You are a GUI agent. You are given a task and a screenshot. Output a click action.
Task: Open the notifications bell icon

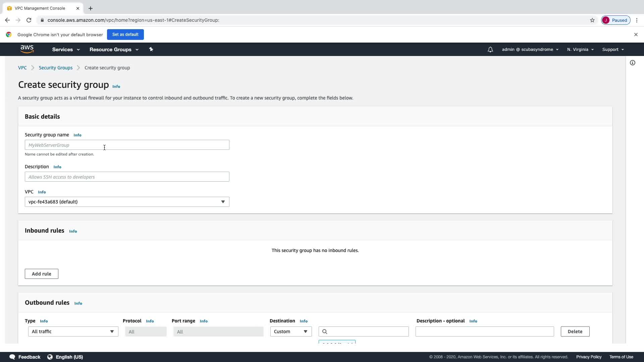click(x=490, y=50)
